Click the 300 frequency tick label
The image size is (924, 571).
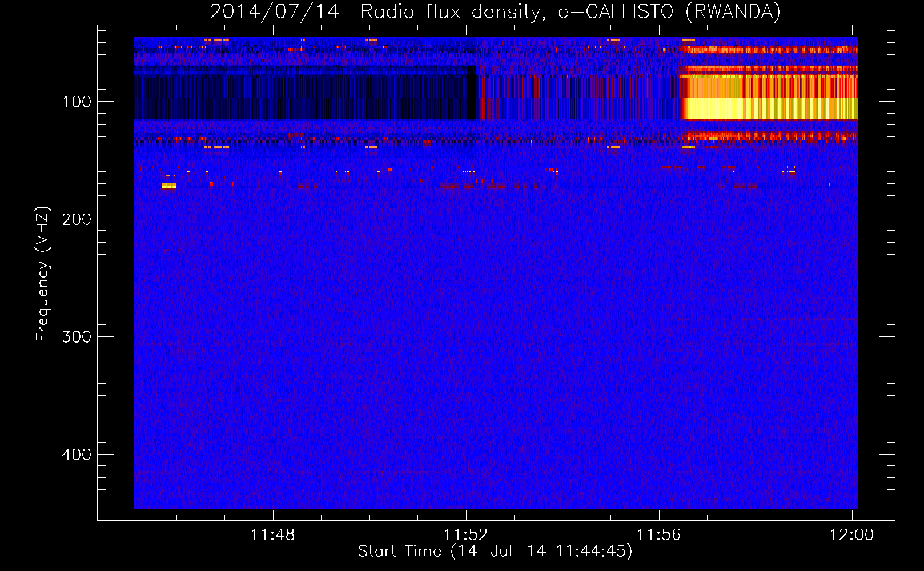[x=77, y=337]
